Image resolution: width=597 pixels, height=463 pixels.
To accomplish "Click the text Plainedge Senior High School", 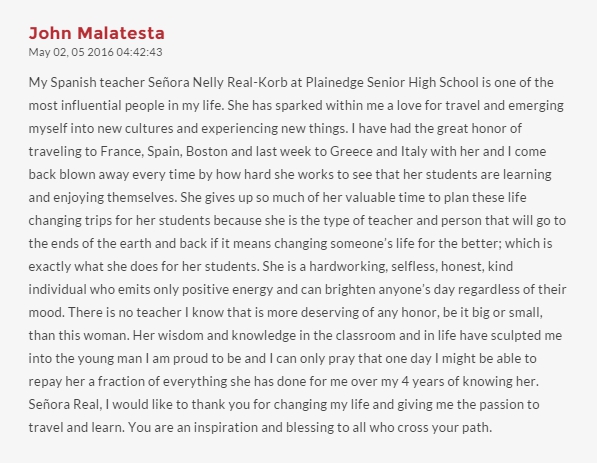I will pyautogui.click(x=392, y=83).
